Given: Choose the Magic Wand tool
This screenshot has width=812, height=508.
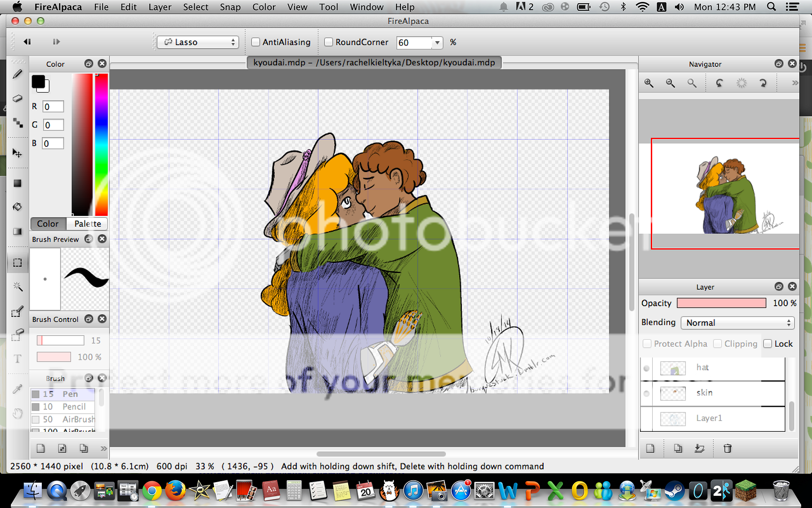Looking at the screenshot, I should pos(17,286).
